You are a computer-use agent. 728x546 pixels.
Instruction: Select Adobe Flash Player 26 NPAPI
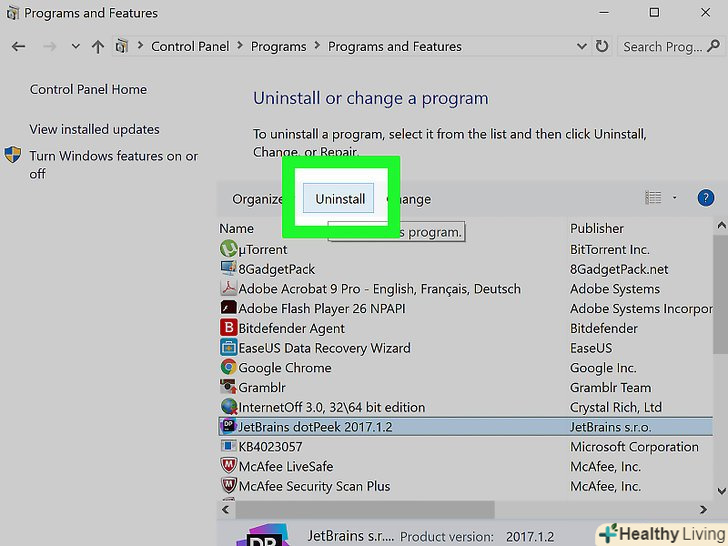(322, 308)
